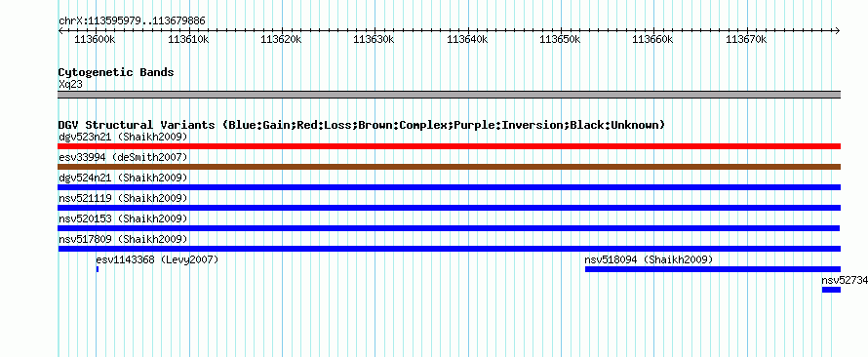This screenshot has height=357, width=868.
Task: Select the brown esv33994 complex bar
Action: coord(450,167)
